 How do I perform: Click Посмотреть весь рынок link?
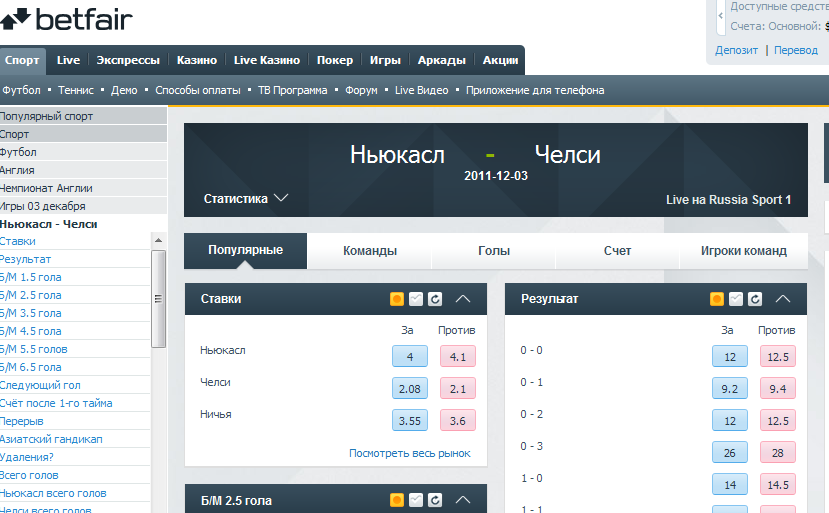click(x=410, y=453)
